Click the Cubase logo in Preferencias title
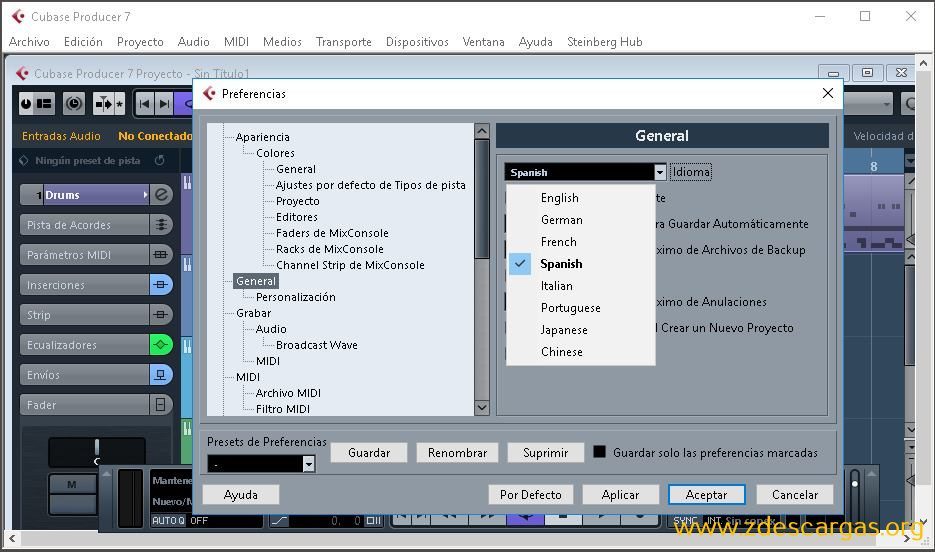 tap(209, 93)
